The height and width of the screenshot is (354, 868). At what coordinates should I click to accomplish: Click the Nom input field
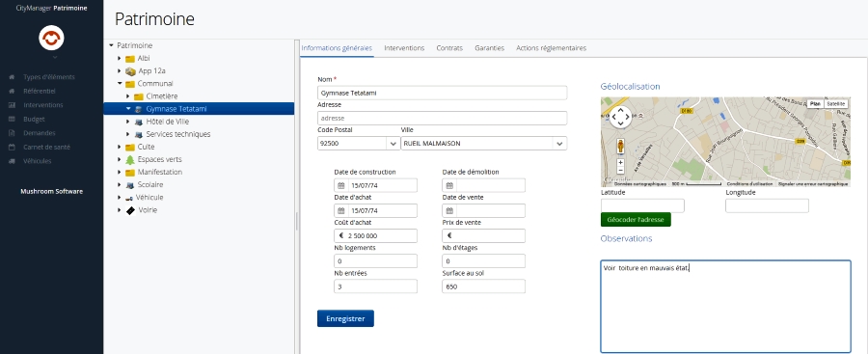point(443,93)
